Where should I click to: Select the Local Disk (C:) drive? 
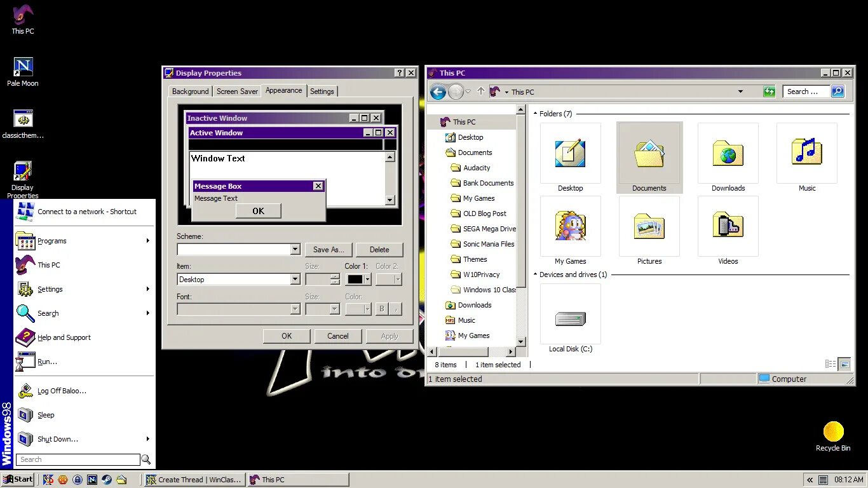tap(571, 318)
